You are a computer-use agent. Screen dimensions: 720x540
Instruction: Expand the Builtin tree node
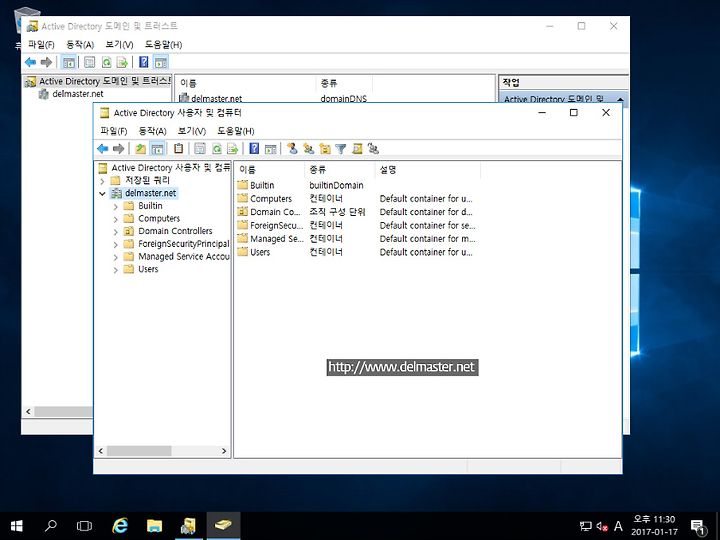(116, 207)
